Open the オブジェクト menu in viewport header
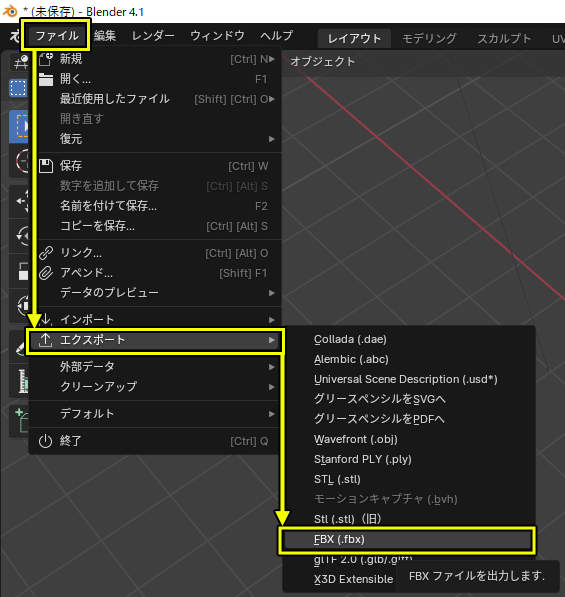565x597 pixels. coord(323,61)
